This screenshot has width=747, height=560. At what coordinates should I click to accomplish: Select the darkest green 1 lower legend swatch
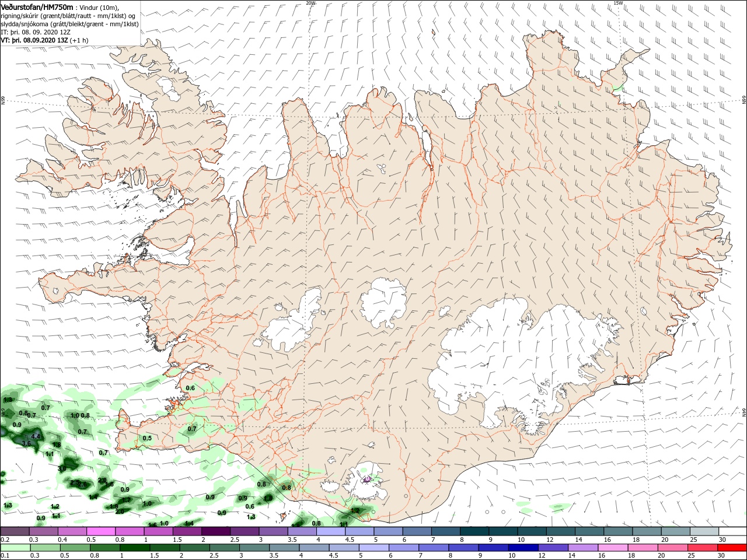tap(135, 548)
